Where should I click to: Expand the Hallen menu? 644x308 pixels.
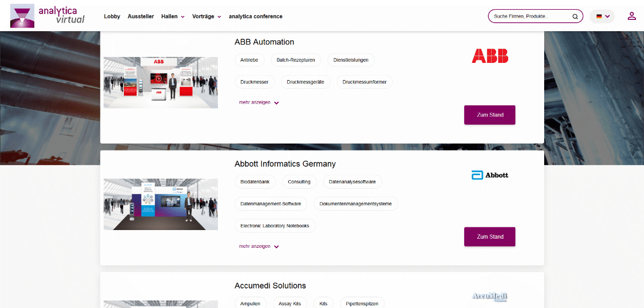tap(173, 16)
